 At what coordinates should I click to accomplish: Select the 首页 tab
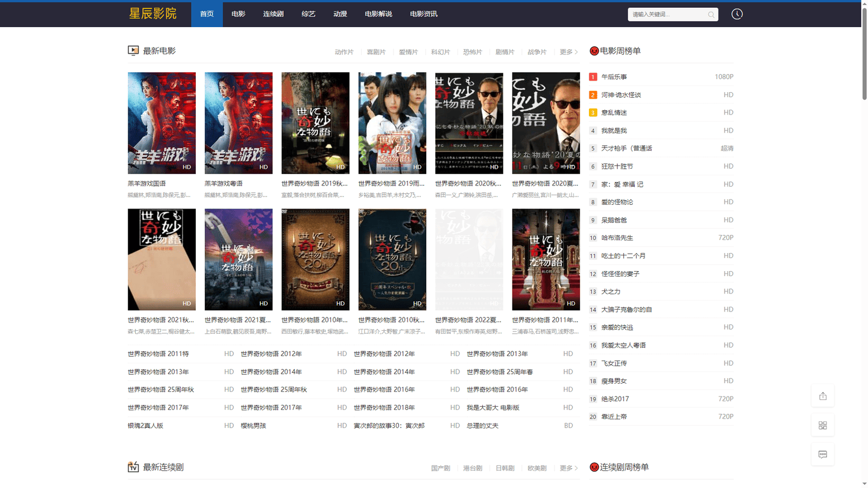(x=207, y=14)
